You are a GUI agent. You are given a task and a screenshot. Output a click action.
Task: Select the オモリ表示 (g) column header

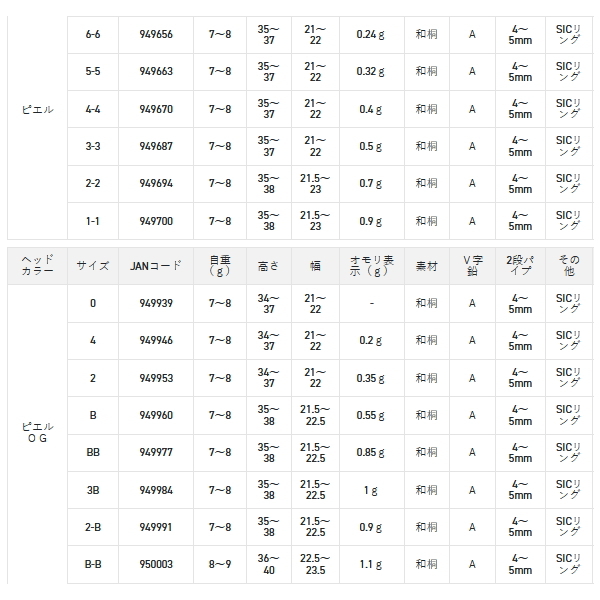click(371, 265)
